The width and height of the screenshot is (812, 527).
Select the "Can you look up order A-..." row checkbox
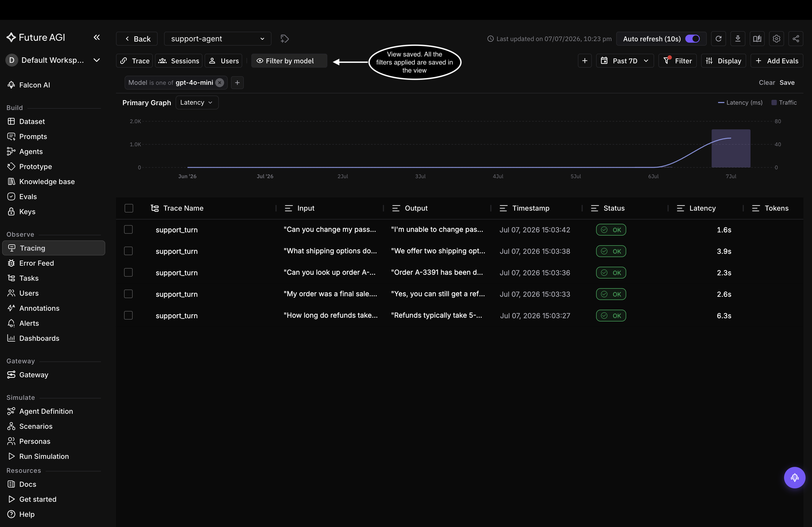[128, 272]
